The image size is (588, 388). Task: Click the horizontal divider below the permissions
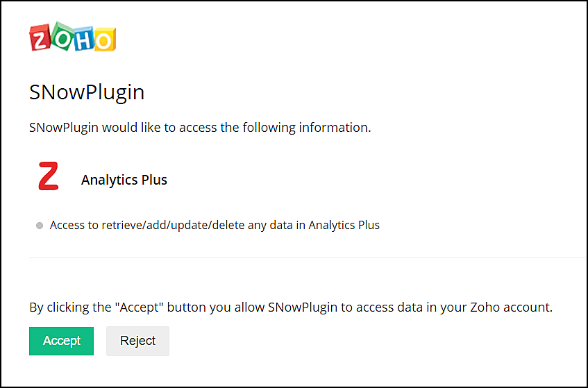pos(305,258)
